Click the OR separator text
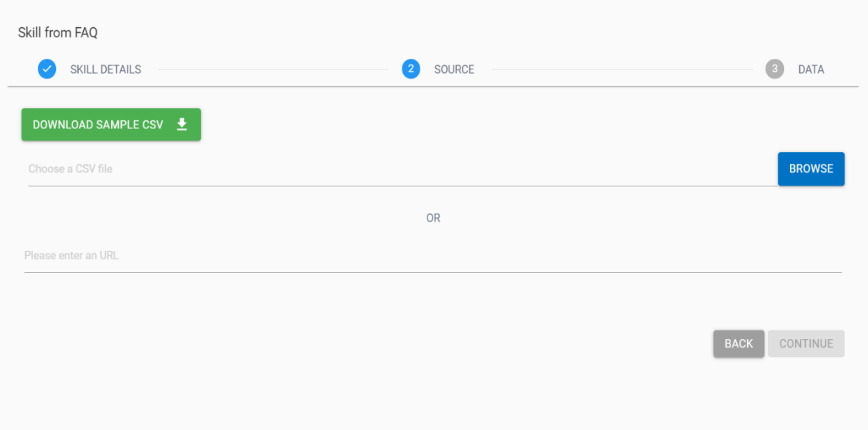This screenshot has height=430, width=868. pyautogui.click(x=433, y=218)
